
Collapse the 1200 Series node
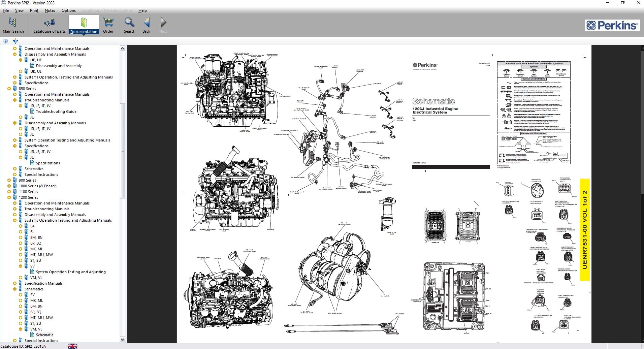pos(9,197)
